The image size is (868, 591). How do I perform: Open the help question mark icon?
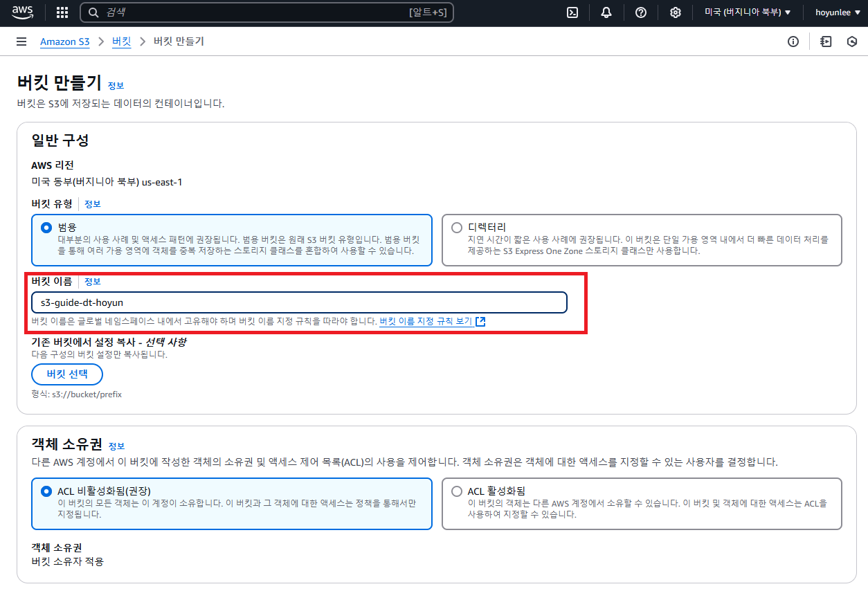tap(641, 12)
